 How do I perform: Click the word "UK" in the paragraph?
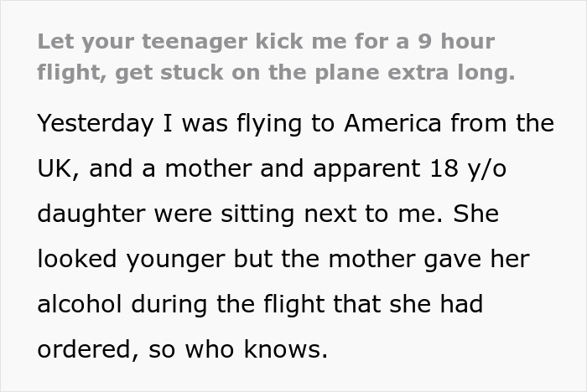tap(55, 168)
